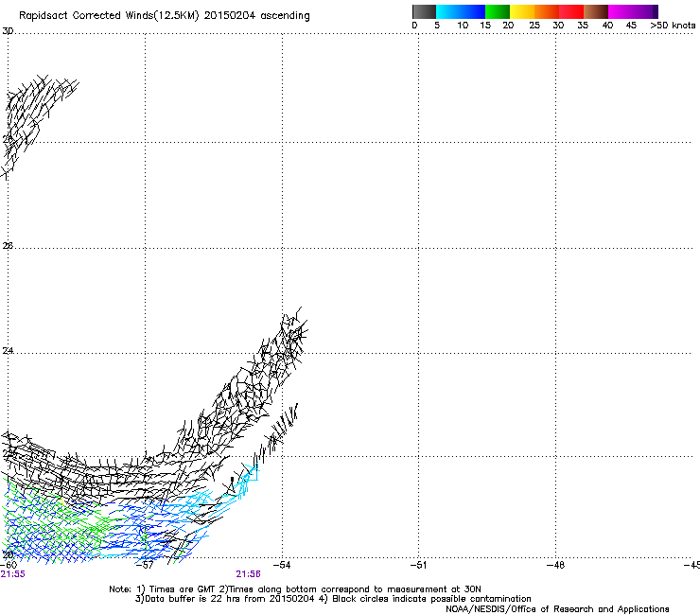The image size is (700, 615).
Task: Click the yellow 20-25 knots legend swatch
Action: 522,11
